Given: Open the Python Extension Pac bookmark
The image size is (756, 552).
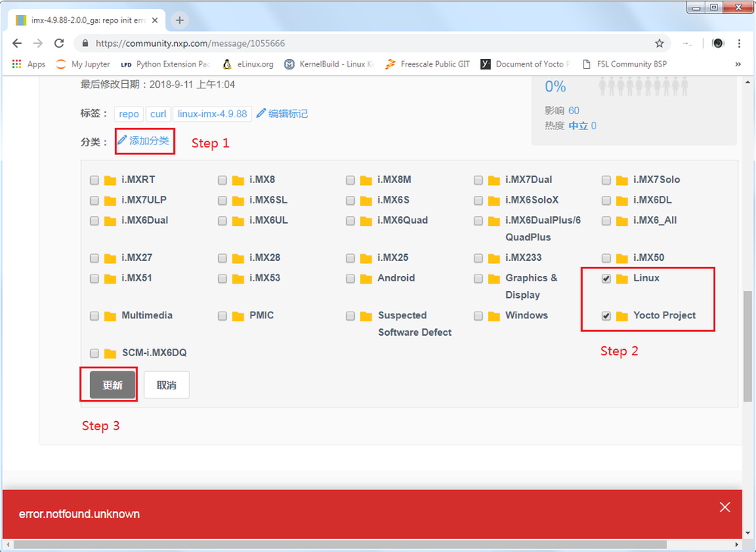Looking at the screenshot, I should (x=166, y=64).
